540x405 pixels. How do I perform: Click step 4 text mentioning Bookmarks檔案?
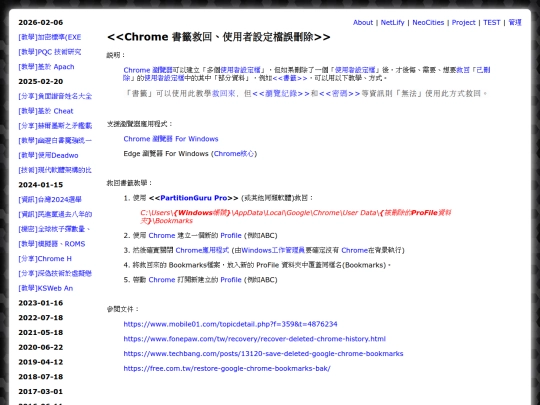pyautogui.click(x=262, y=265)
